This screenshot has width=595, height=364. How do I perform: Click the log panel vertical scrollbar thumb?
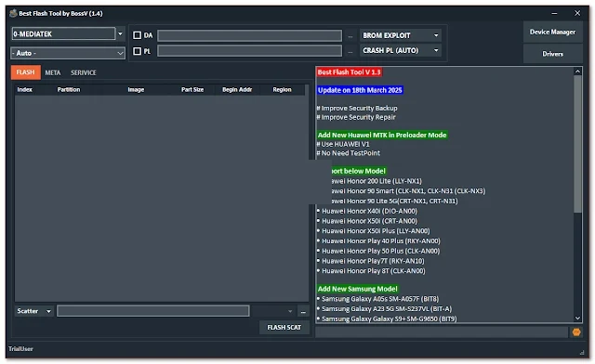tap(577, 144)
